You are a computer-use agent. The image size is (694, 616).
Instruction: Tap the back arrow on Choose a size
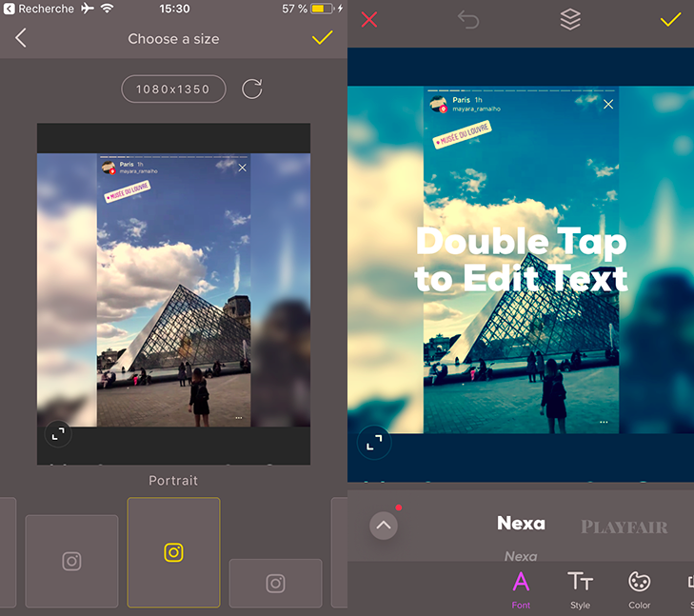click(x=21, y=38)
